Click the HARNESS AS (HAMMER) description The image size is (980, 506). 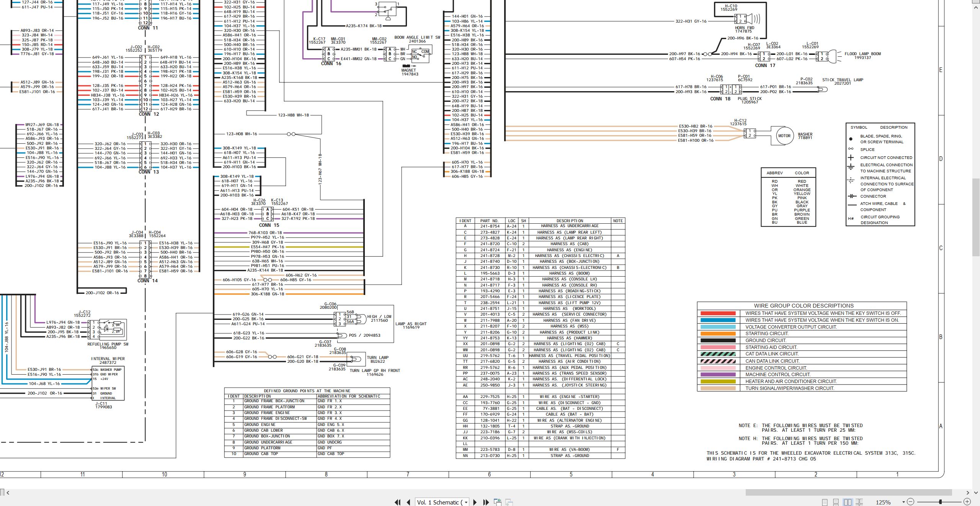pyautogui.click(x=569, y=338)
